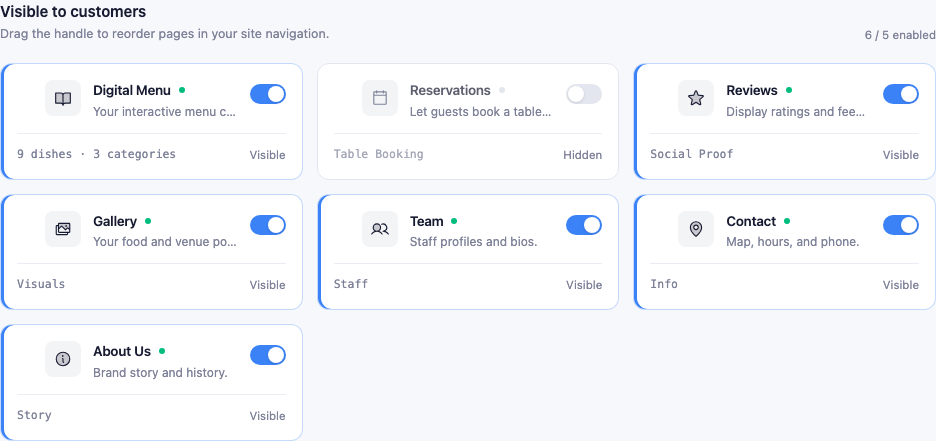Click the Reviews card title
Viewport: 936px width, 441px height.
[752, 90]
